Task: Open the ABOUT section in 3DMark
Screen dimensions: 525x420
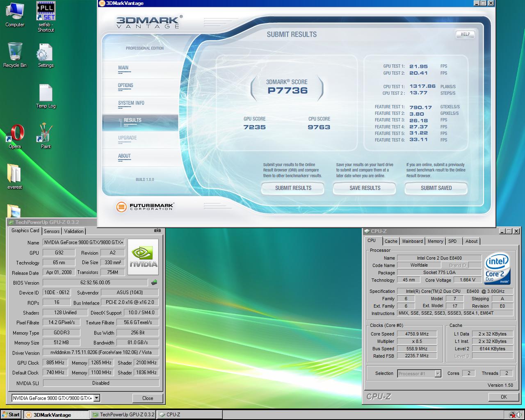Action: [x=124, y=156]
